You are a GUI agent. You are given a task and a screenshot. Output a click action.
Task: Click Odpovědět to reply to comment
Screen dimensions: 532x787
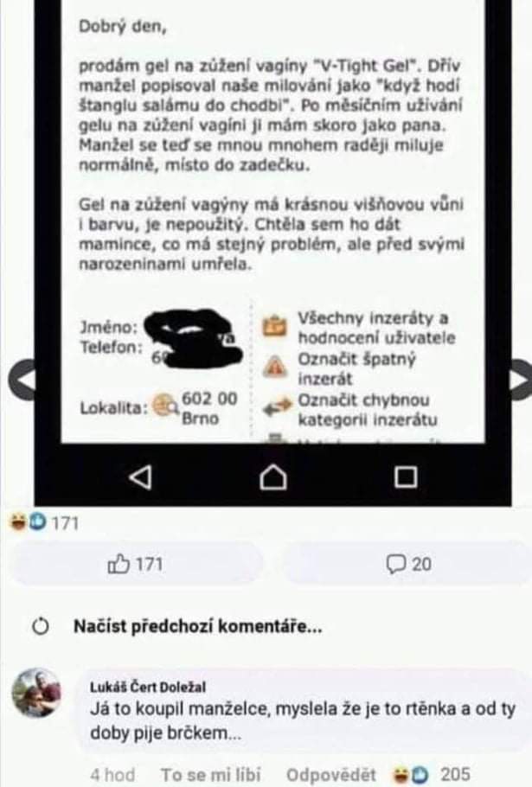point(330,774)
